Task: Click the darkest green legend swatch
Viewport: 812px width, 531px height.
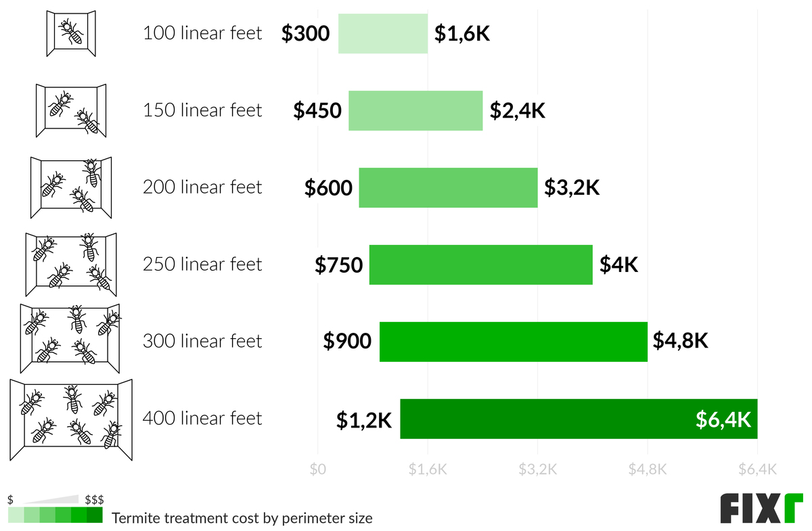Action: [x=95, y=516]
